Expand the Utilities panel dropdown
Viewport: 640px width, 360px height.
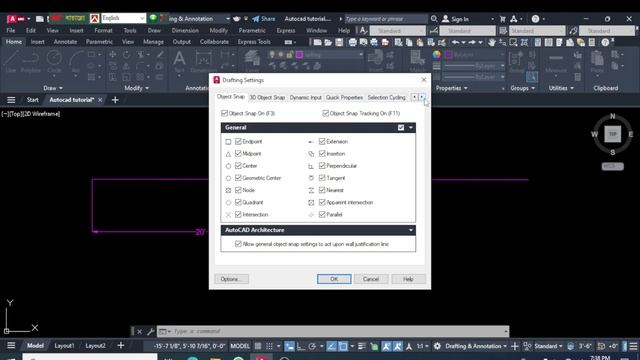[561, 88]
